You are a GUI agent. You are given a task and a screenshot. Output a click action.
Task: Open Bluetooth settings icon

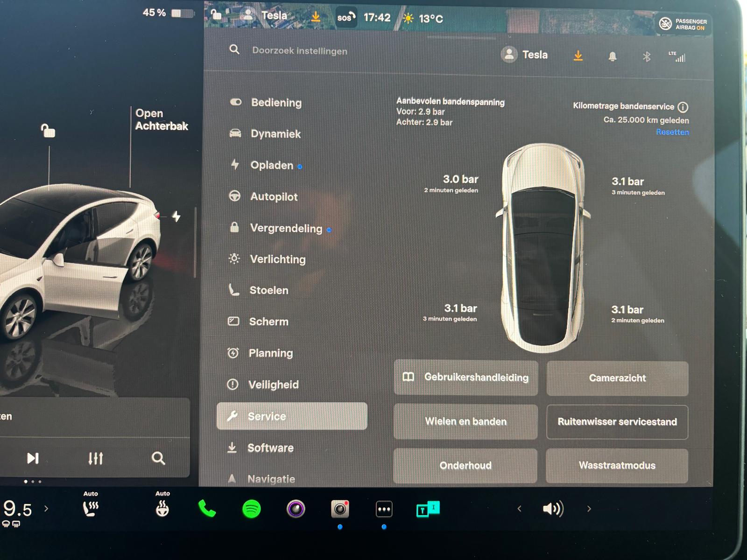click(647, 56)
